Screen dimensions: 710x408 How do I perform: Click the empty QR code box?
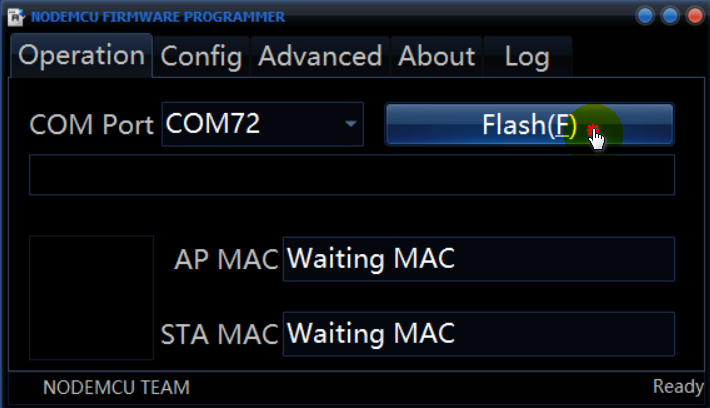click(x=91, y=297)
